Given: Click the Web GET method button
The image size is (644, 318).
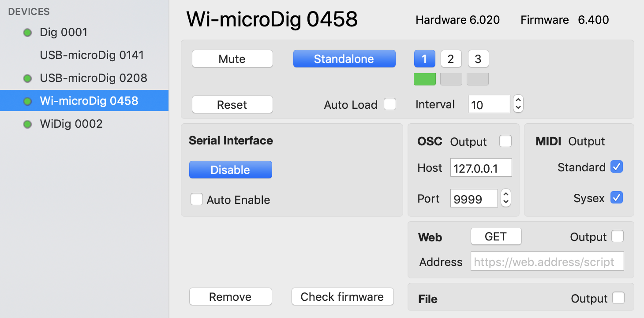Looking at the screenshot, I should [x=496, y=237].
